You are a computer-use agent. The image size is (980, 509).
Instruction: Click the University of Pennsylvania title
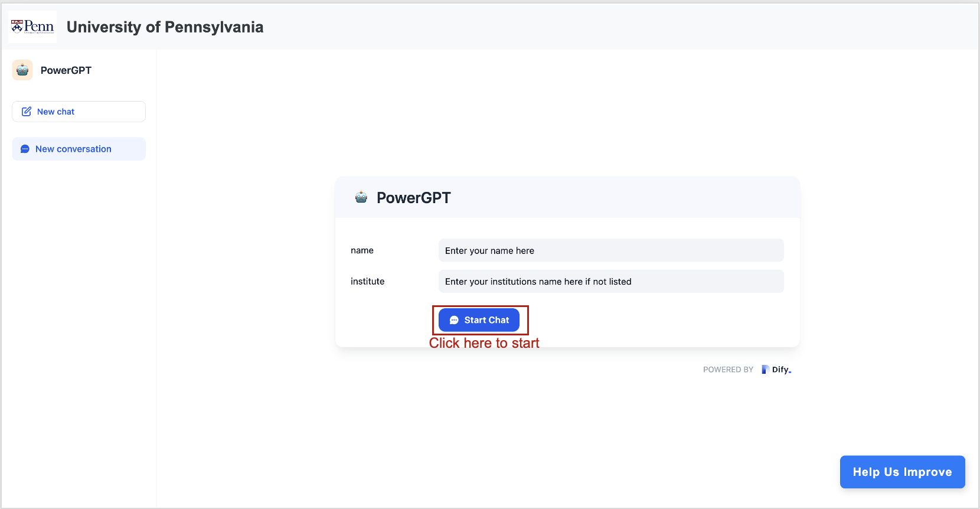[x=165, y=27]
